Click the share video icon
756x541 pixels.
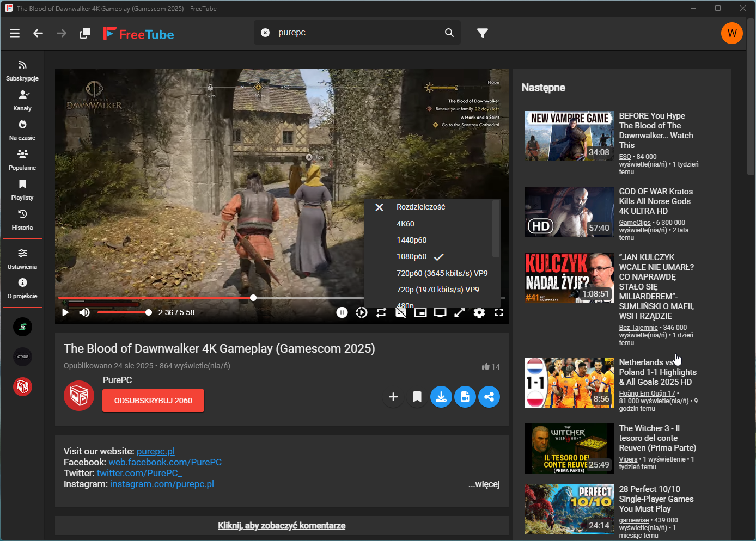[x=489, y=397]
